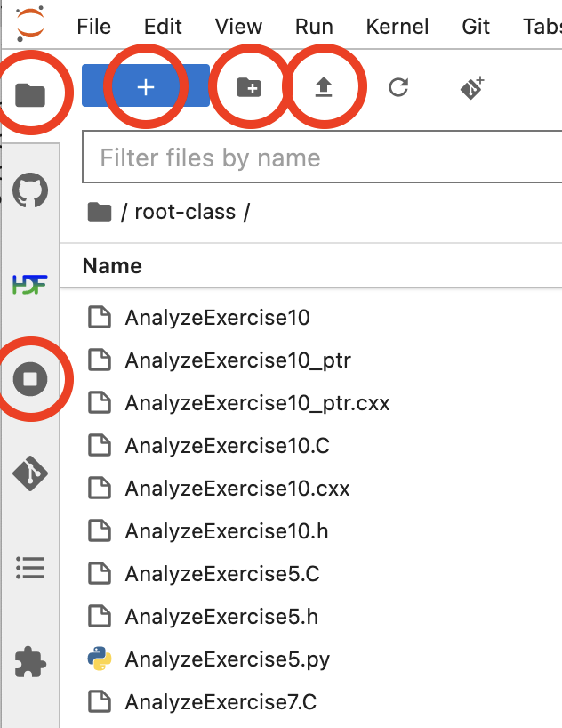The image size is (562, 728).
Task: Refresh the file list
Action: click(x=398, y=86)
